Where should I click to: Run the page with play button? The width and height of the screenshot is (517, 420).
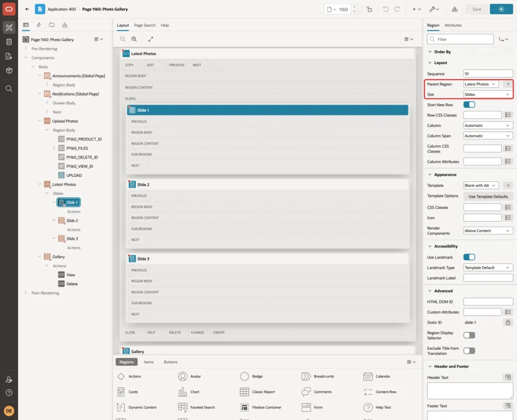(x=501, y=9)
